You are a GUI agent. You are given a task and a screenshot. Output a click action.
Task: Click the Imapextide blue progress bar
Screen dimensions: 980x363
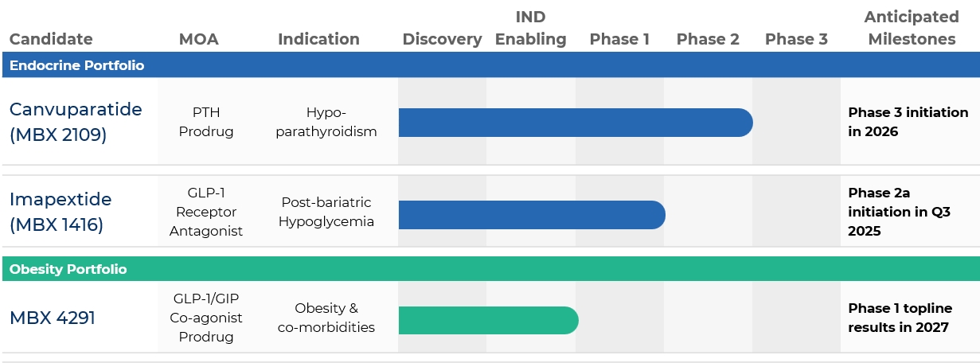coord(532,215)
